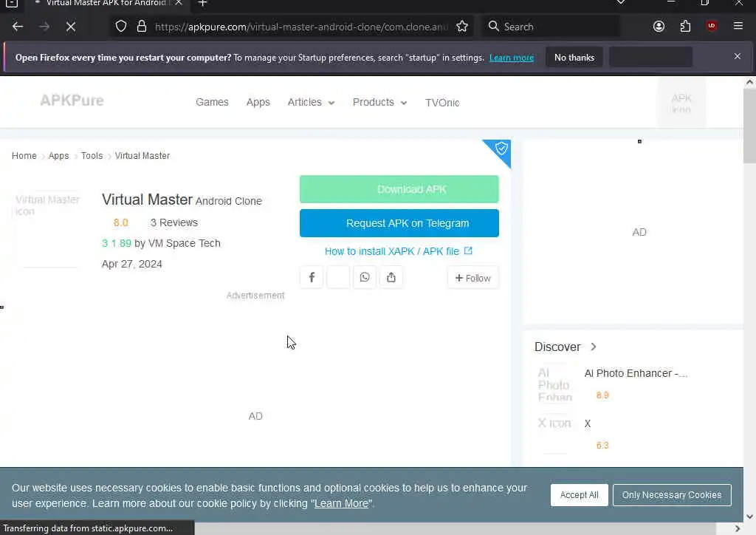Open the Apps section in the top navigation
Screen dimensions: 756x535
258,102
